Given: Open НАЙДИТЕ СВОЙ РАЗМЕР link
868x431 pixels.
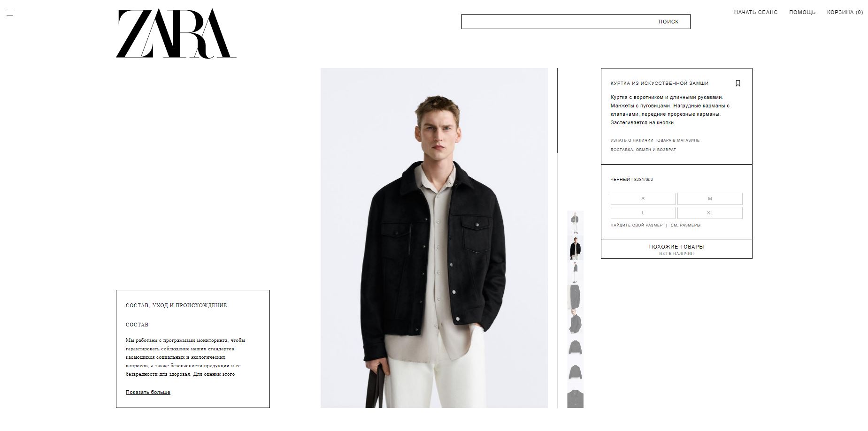Looking at the screenshot, I should [637, 225].
